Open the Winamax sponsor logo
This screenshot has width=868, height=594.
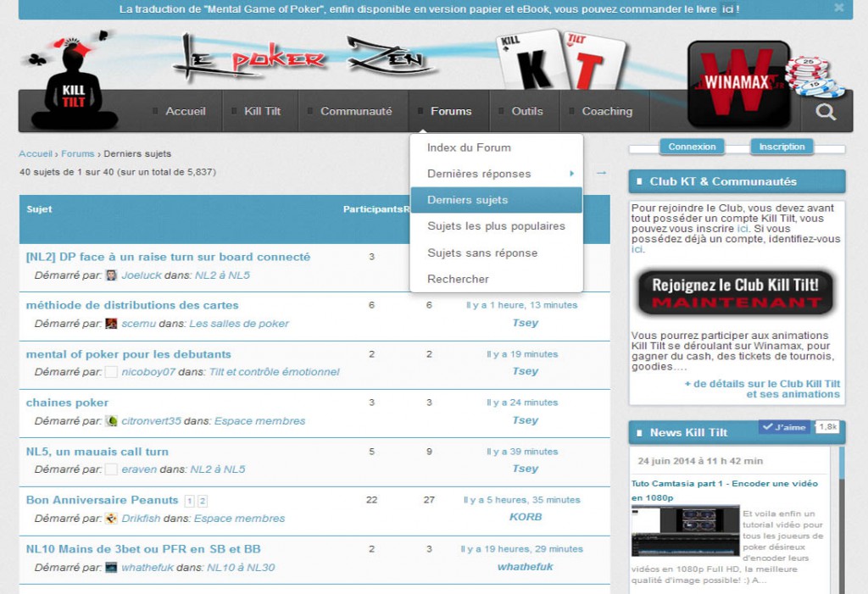point(738,85)
